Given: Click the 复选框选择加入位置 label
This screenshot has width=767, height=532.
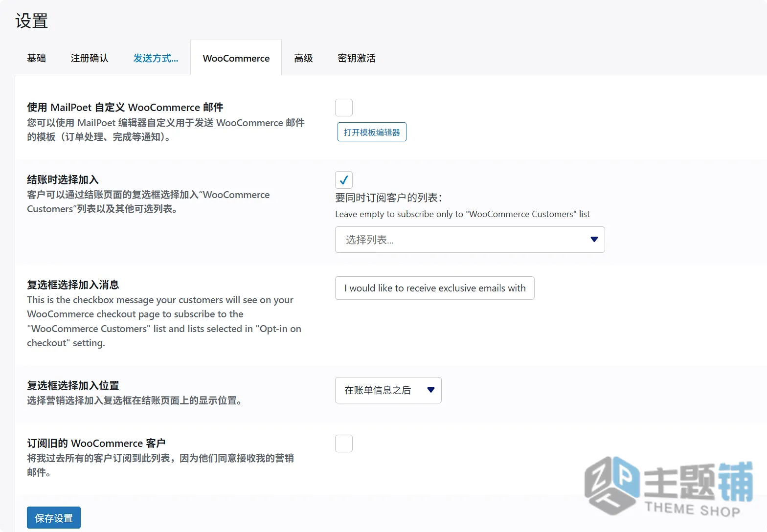Looking at the screenshot, I should 73,385.
